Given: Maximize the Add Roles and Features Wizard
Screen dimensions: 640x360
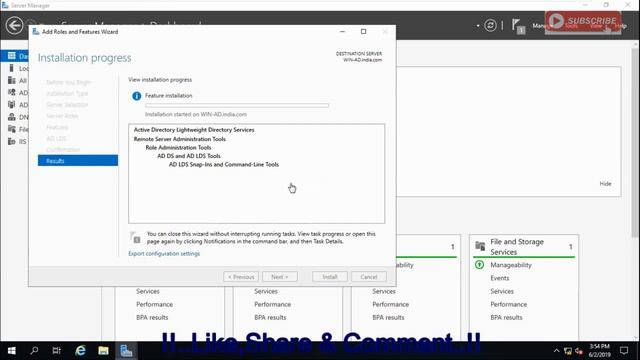Looking at the screenshot, I should click(x=363, y=31).
